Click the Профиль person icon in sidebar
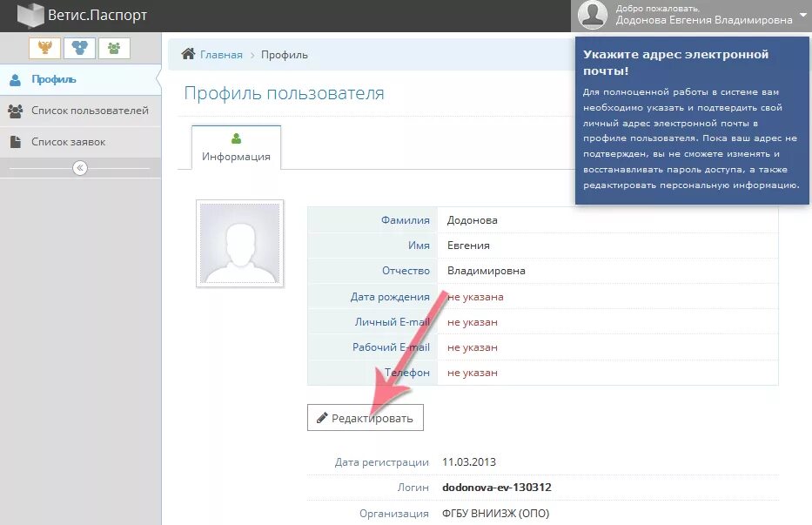812x525 pixels. (x=16, y=80)
